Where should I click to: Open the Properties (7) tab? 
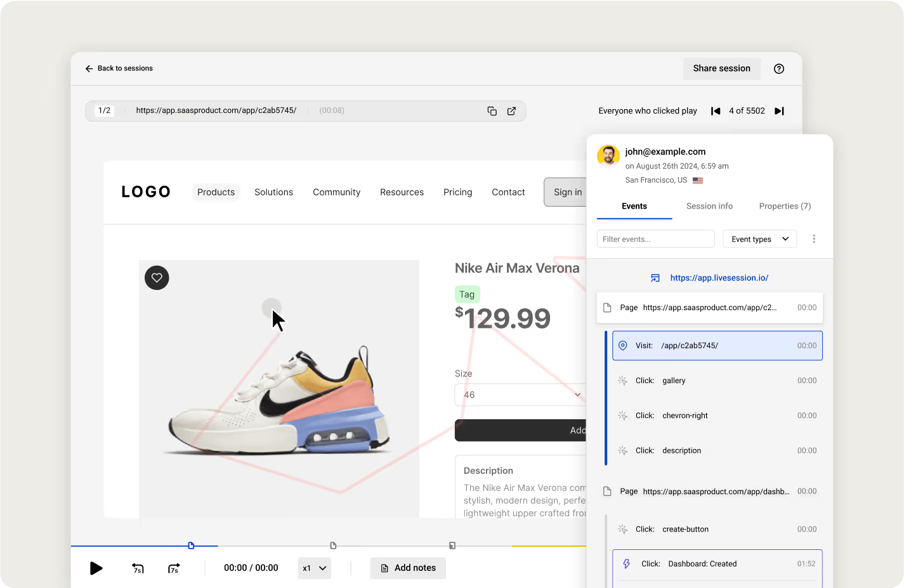tap(785, 206)
